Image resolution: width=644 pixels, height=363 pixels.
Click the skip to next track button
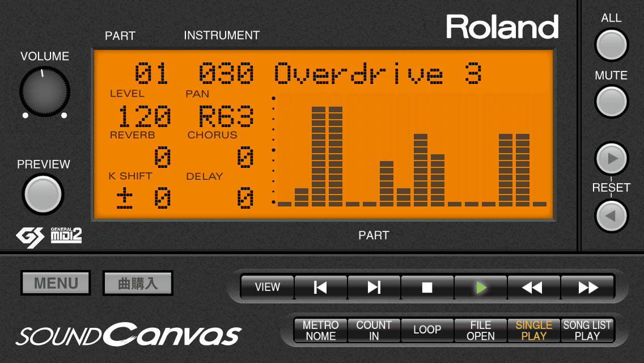point(374,288)
